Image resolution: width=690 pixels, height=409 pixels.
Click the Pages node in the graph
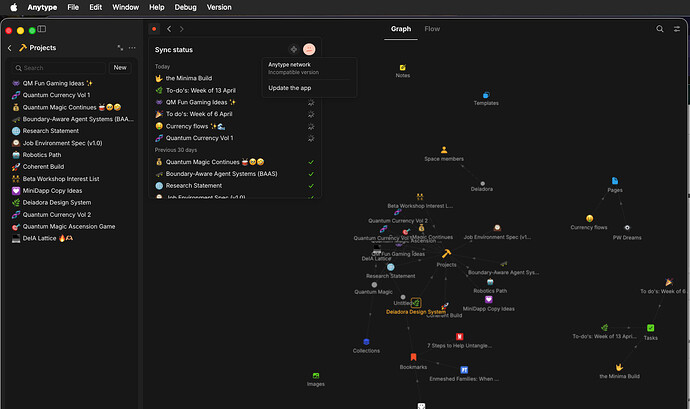[615, 181]
